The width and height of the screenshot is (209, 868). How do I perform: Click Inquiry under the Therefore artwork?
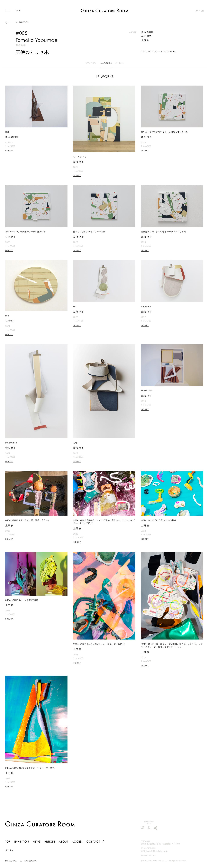pos(145,325)
